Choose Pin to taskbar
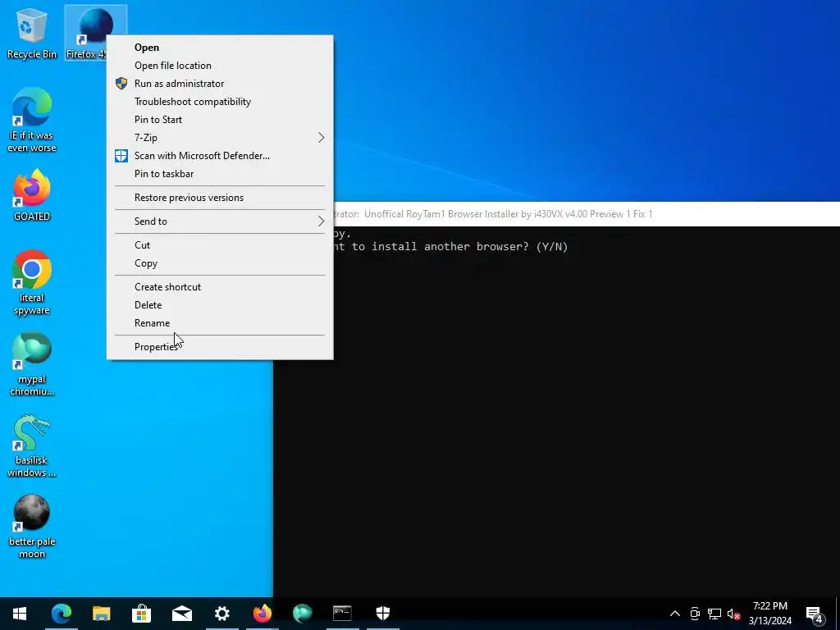The image size is (840, 630). 220,174
